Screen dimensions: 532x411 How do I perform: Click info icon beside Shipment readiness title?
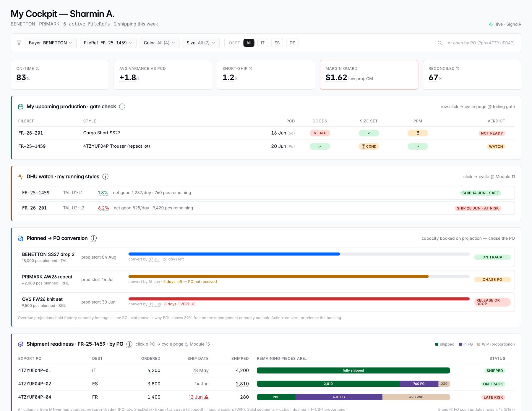[129, 344]
